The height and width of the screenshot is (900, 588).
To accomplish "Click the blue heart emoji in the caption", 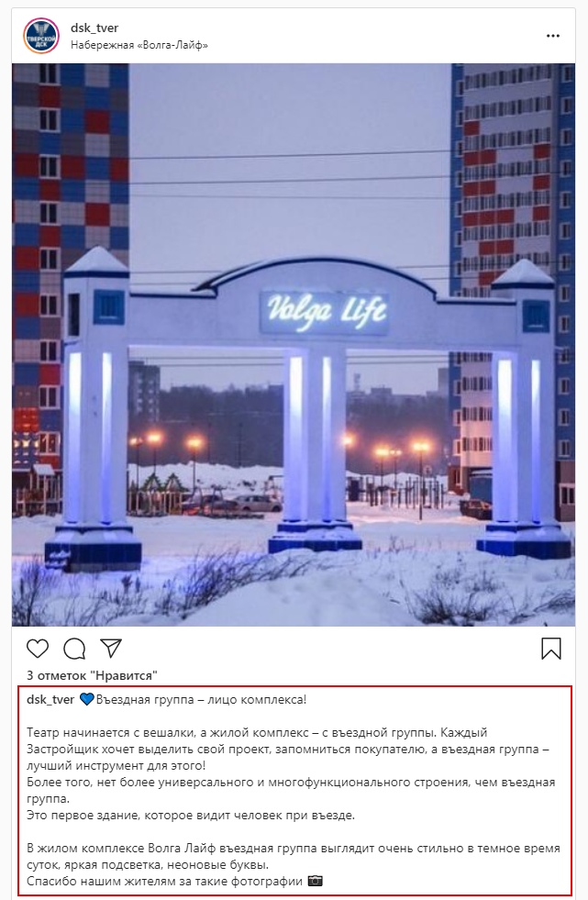I will (86, 700).
